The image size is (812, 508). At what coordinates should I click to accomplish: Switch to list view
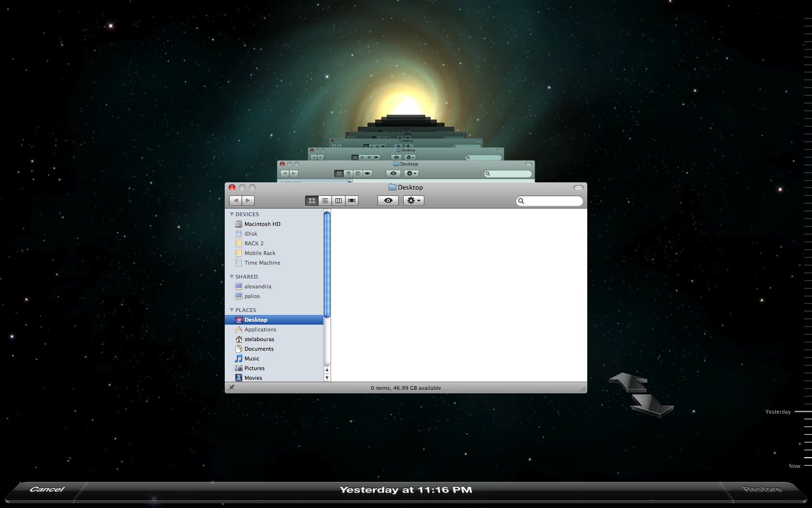(x=325, y=201)
